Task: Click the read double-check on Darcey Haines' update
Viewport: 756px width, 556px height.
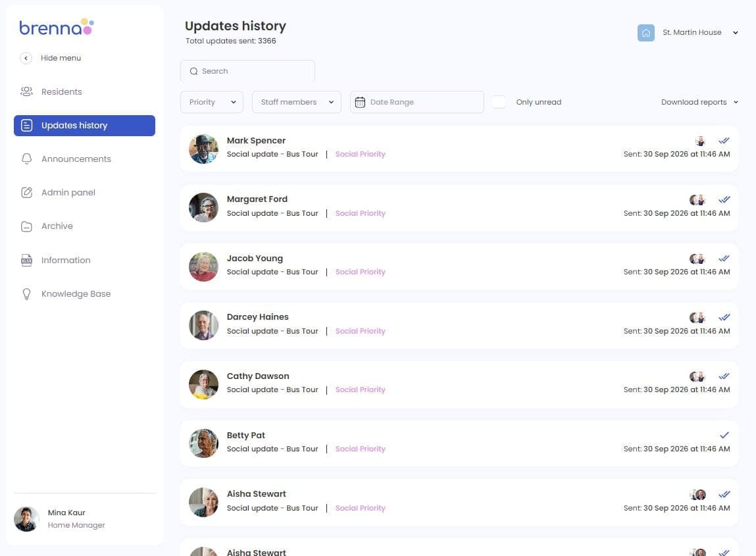Action: (724, 317)
